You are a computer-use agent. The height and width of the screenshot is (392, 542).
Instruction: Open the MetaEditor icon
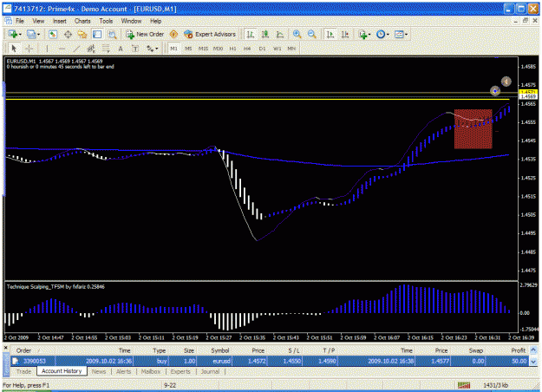click(173, 34)
